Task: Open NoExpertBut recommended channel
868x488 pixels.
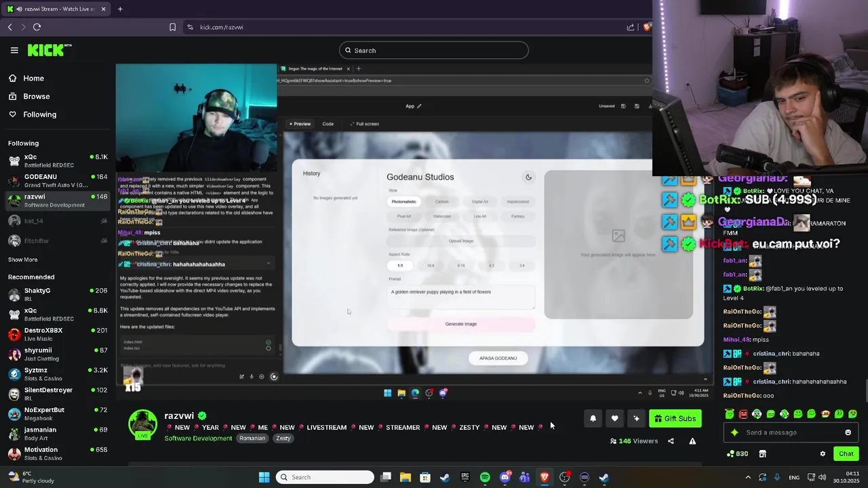Action: pos(58,413)
